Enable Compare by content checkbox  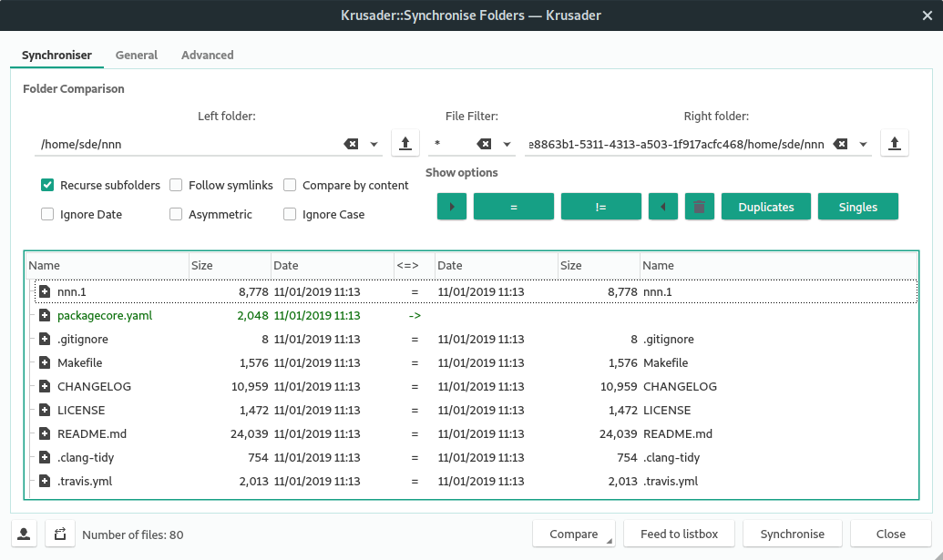click(x=290, y=185)
